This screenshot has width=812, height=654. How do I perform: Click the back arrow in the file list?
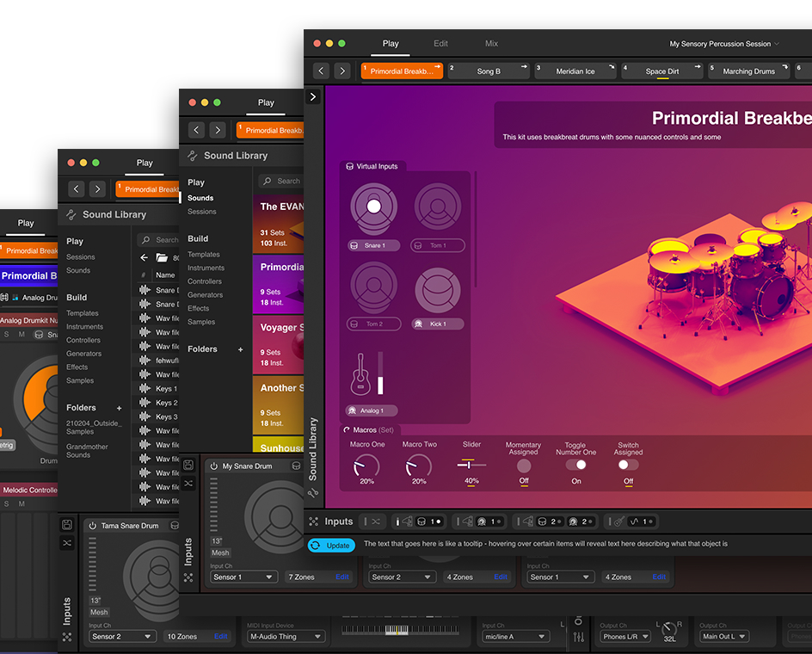click(x=145, y=257)
